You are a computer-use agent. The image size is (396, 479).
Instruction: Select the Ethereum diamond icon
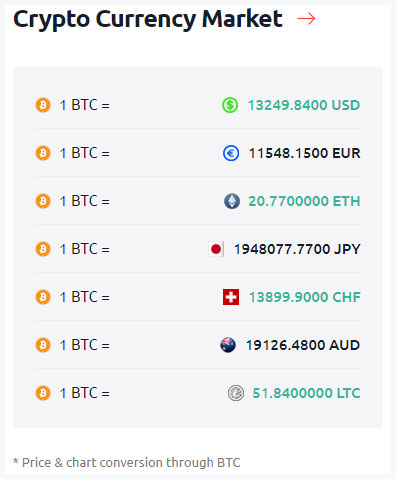coord(232,201)
